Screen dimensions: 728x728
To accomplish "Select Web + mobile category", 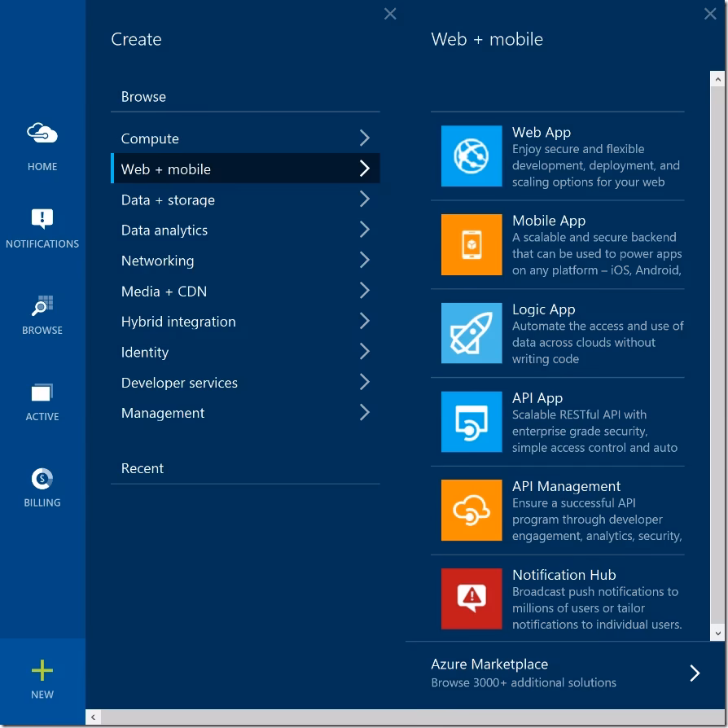I will tap(245, 169).
